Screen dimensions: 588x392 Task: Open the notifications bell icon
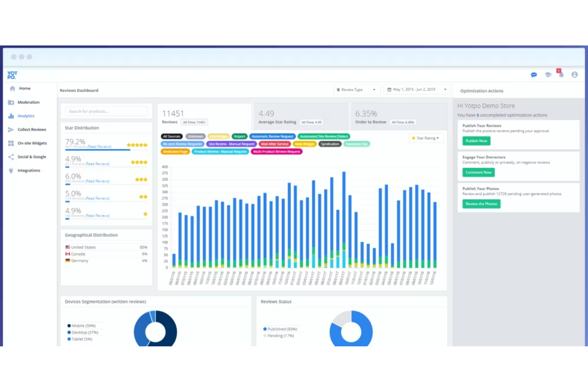(x=561, y=75)
